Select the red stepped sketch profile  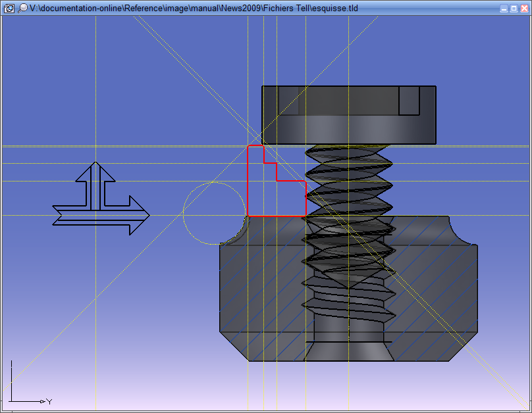(x=248, y=184)
